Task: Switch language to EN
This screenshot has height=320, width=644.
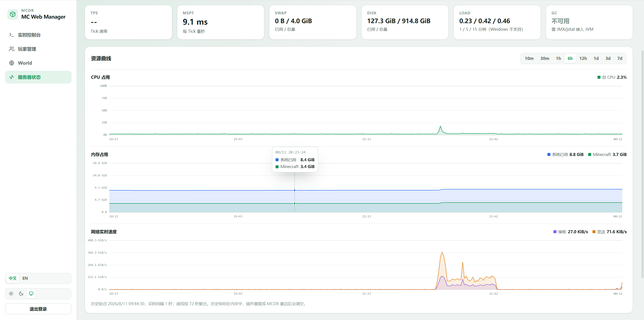Action: pyautogui.click(x=25, y=278)
